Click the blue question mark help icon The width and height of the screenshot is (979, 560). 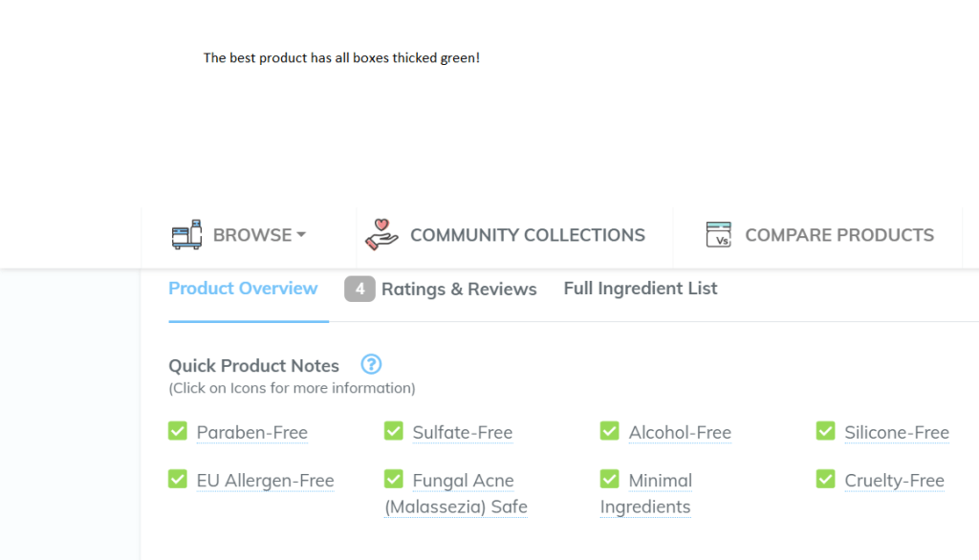pos(371,364)
